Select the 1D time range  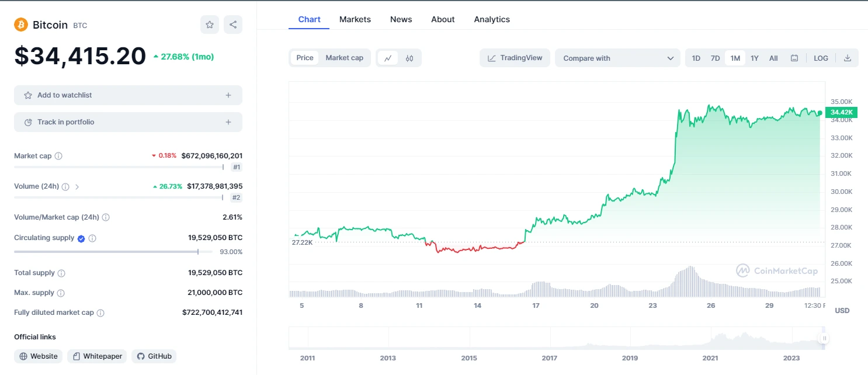(696, 58)
